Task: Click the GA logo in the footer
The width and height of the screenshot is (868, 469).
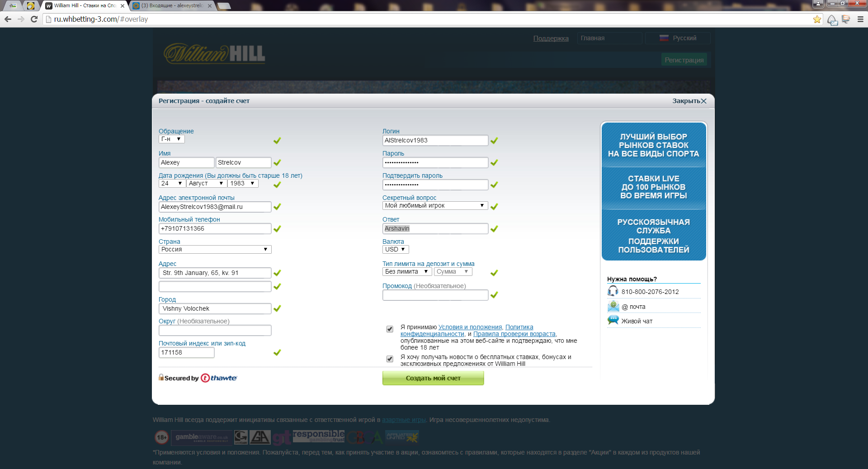Action: (x=260, y=437)
